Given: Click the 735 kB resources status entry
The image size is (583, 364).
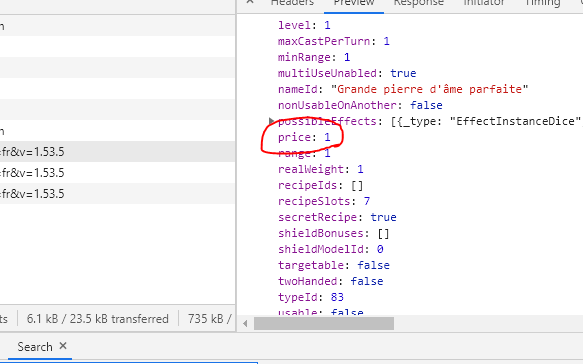Looking at the screenshot, I should click(209, 319).
